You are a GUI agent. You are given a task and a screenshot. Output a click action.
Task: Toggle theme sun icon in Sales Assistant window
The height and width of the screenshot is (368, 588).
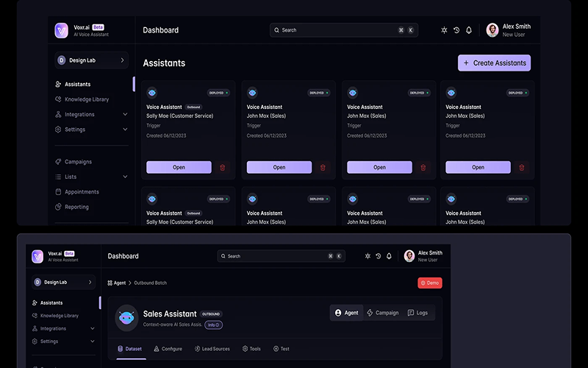point(368,256)
